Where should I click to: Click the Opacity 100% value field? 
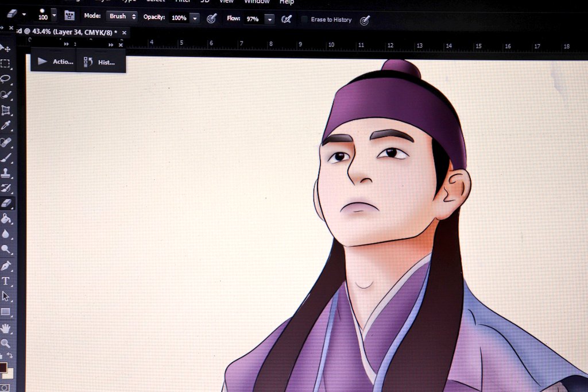(x=179, y=18)
